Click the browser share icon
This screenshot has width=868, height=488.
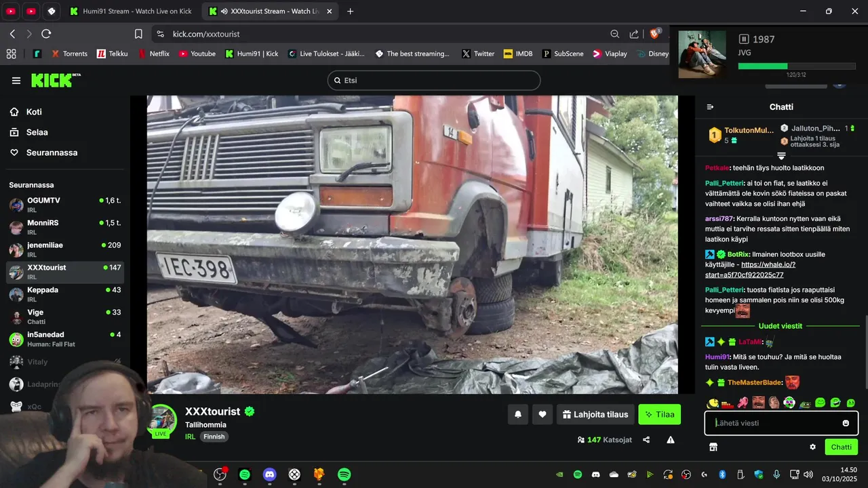pyautogui.click(x=633, y=34)
